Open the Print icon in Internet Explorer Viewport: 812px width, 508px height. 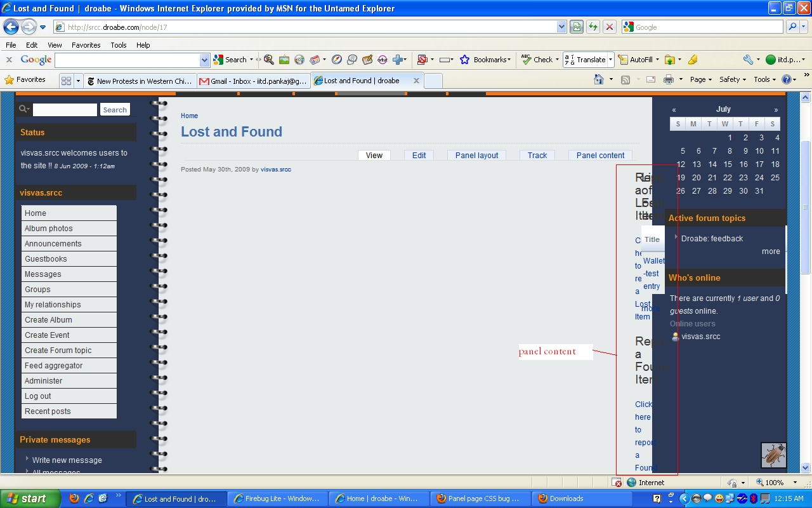click(x=669, y=79)
